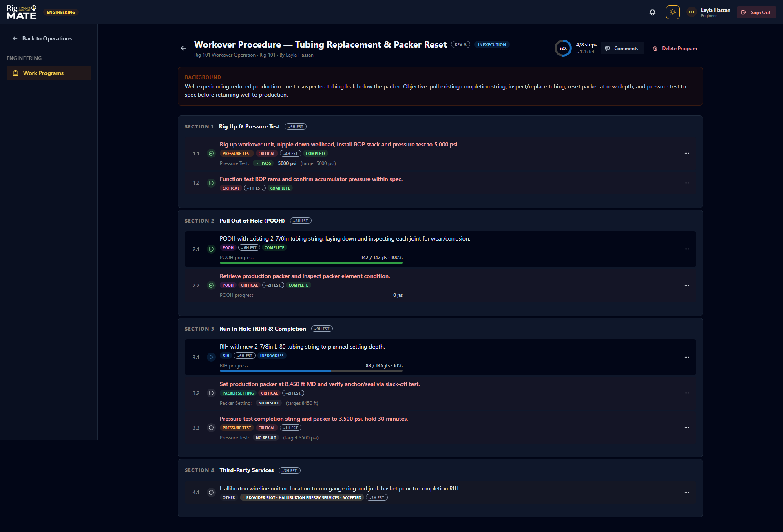Click the LH user avatar

pos(692,12)
